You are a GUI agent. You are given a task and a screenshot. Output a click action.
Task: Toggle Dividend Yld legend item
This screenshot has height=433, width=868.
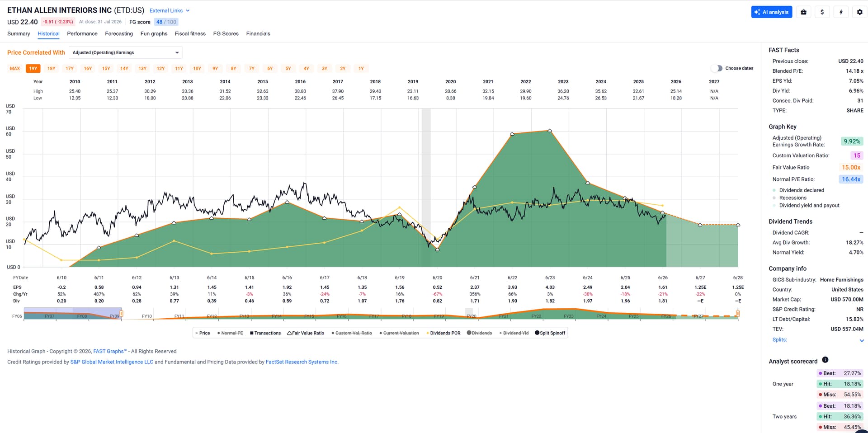(514, 333)
